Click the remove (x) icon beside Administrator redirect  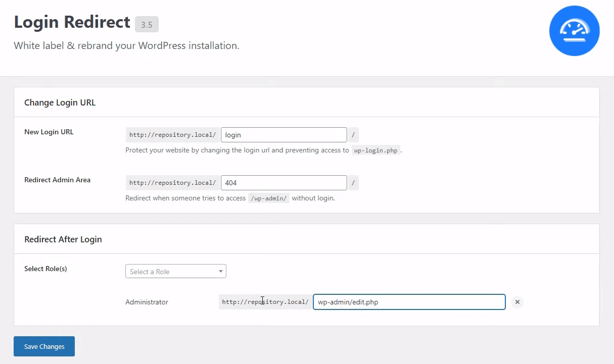(x=517, y=302)
